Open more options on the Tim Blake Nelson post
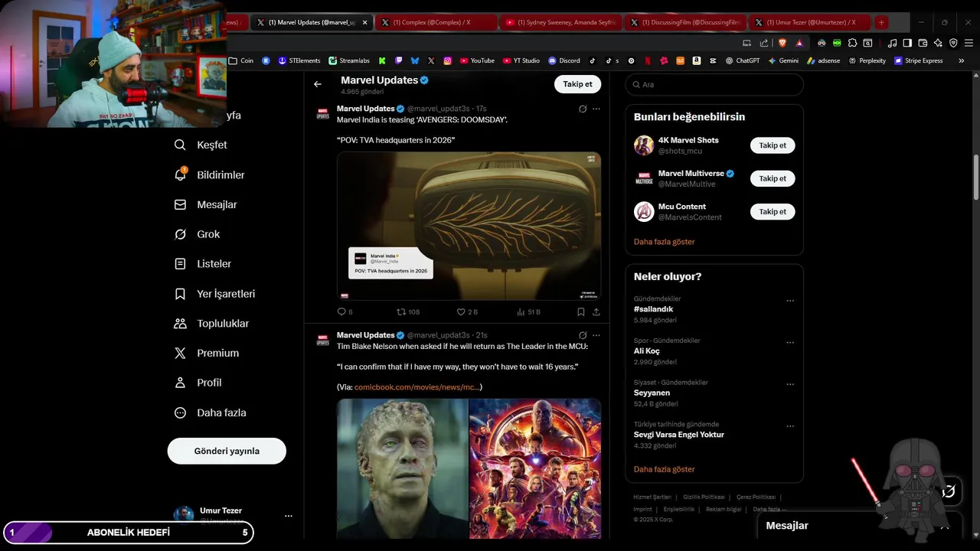 (x=596, y=335)
